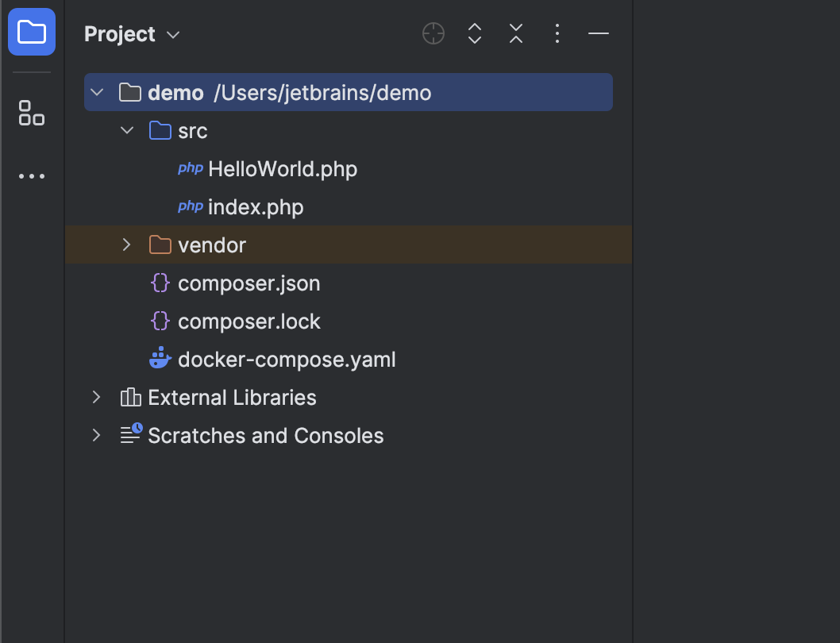840x643 pixels.
Task: Select the composer.json file
Action: pos(249,283)
